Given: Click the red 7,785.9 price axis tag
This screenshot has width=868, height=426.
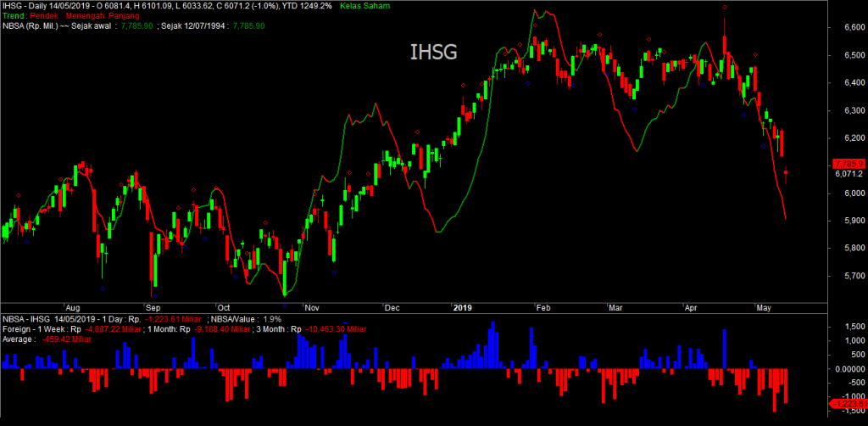Looking at the screenshot, I should point(848,163).
